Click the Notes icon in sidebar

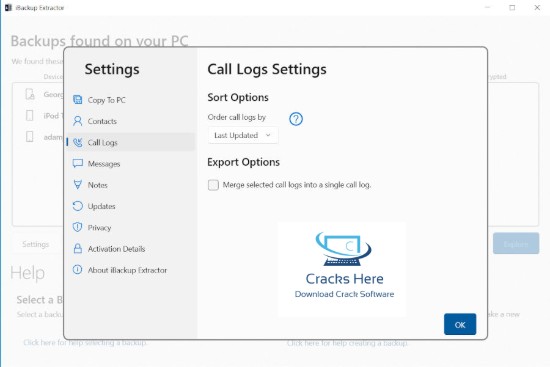pyautogui.click(x=78, y=185)
